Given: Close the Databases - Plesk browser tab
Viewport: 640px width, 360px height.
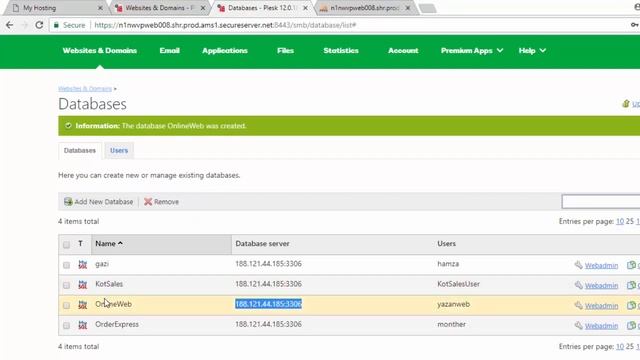Looking at the screenshot, I should tap(305, 8).
